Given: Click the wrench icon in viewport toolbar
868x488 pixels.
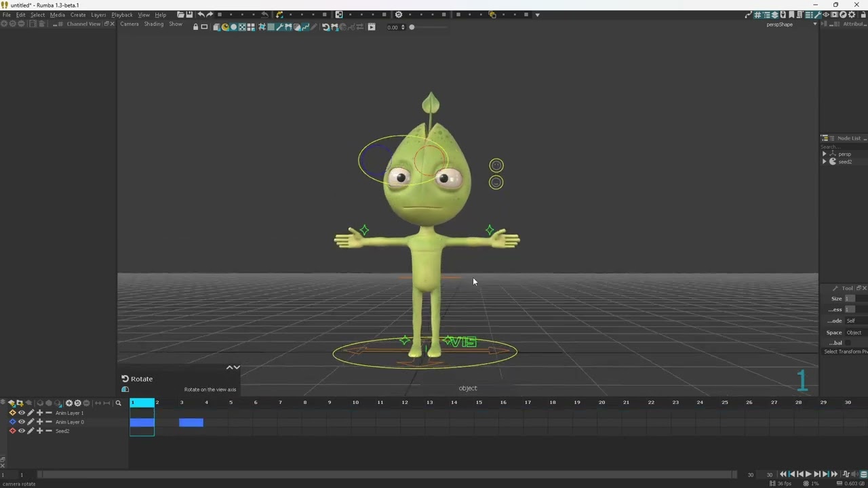Looking at the screenshot, I should [279, 27].
